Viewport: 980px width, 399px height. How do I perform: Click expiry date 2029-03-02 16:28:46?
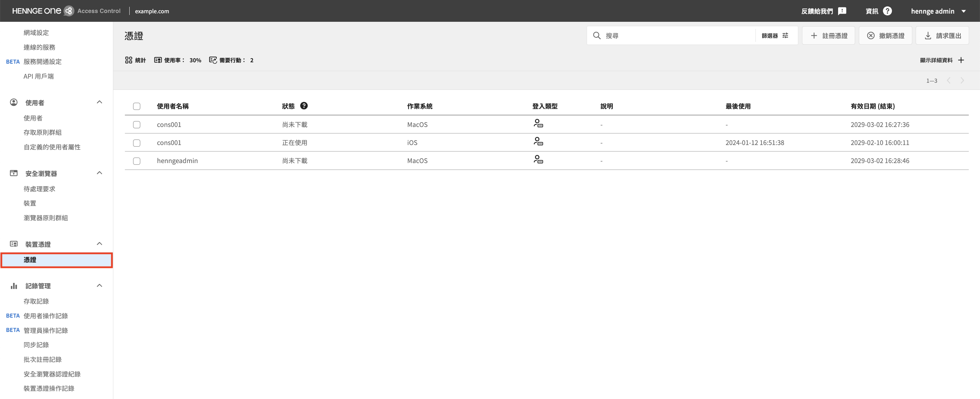[x=880, y=161]
